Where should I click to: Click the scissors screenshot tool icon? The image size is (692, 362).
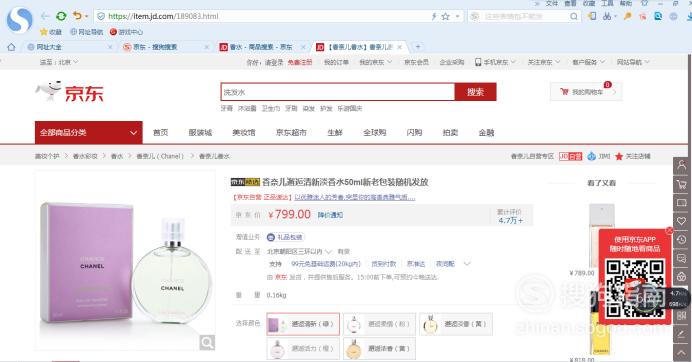click(x=607, y=16)
